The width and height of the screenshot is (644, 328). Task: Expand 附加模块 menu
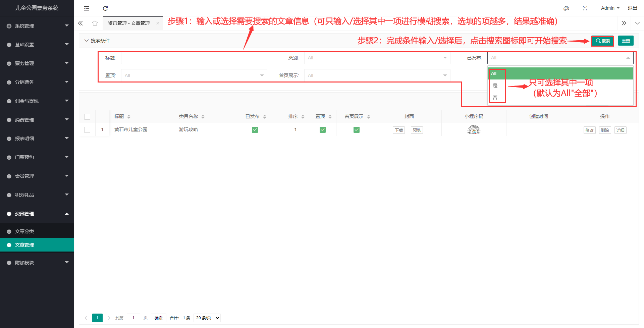pos(37,263)
